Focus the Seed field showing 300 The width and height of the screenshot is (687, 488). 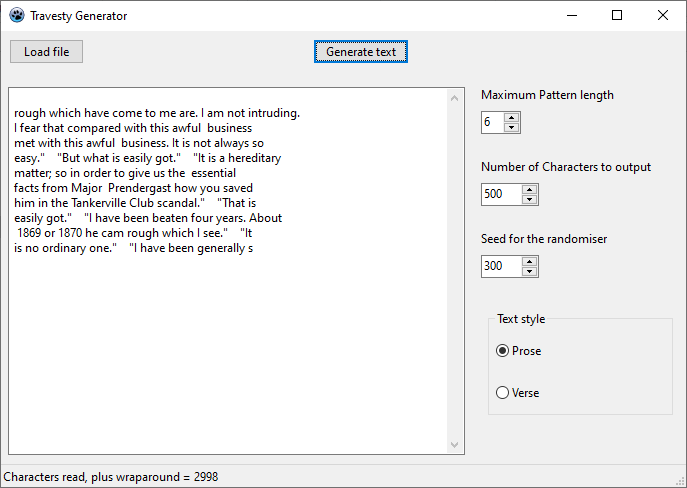[x=501, y=266]
